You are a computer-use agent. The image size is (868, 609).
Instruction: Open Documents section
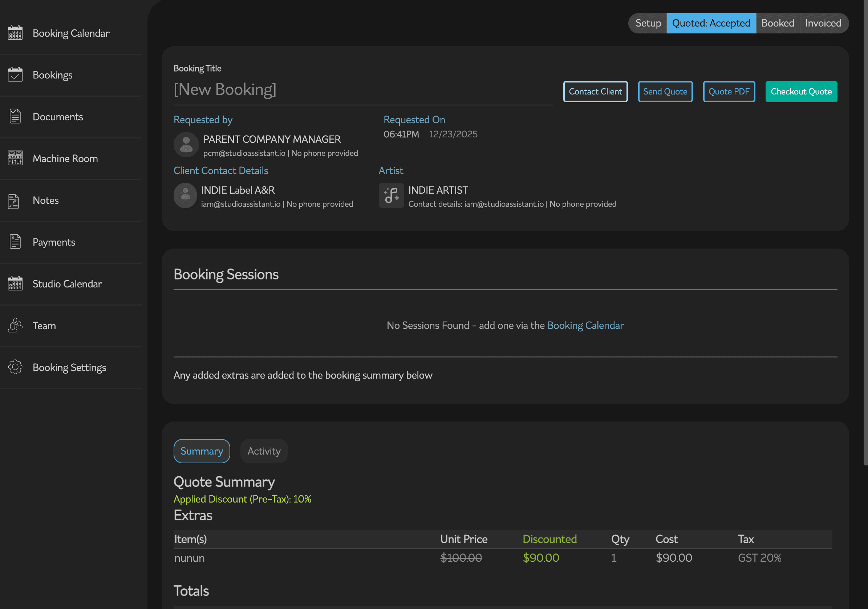click(x=71, y=117)
